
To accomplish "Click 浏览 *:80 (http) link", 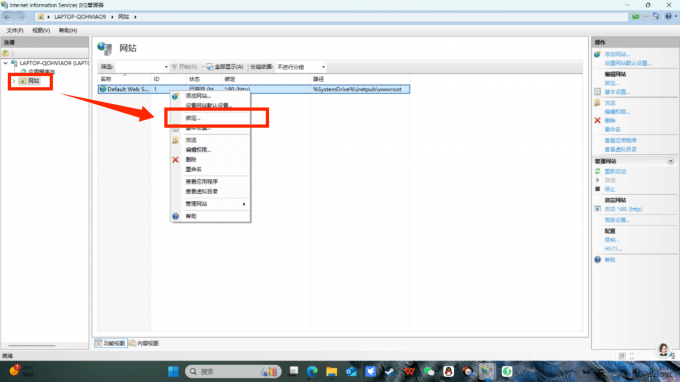I will [x=623, y=209].
